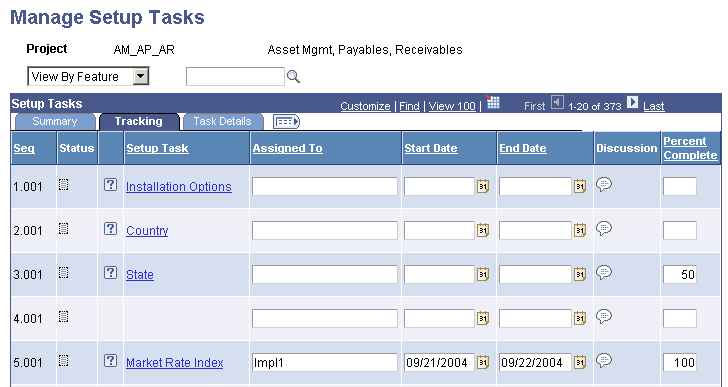The height and width of the screenshot is (387, 728).
Task: Open discussion bubble for Installation Options
Action: click(x=604, y=185)
